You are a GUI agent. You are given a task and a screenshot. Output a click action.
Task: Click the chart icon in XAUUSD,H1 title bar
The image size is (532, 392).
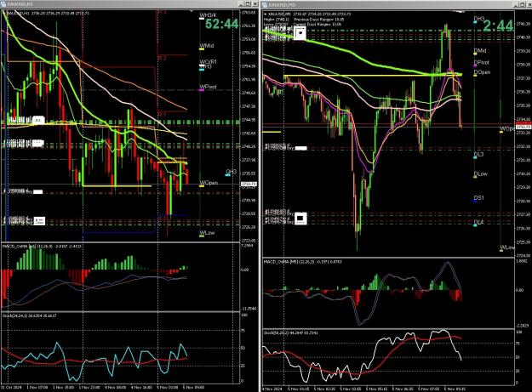pyautogui.click(x=5, y=4)
